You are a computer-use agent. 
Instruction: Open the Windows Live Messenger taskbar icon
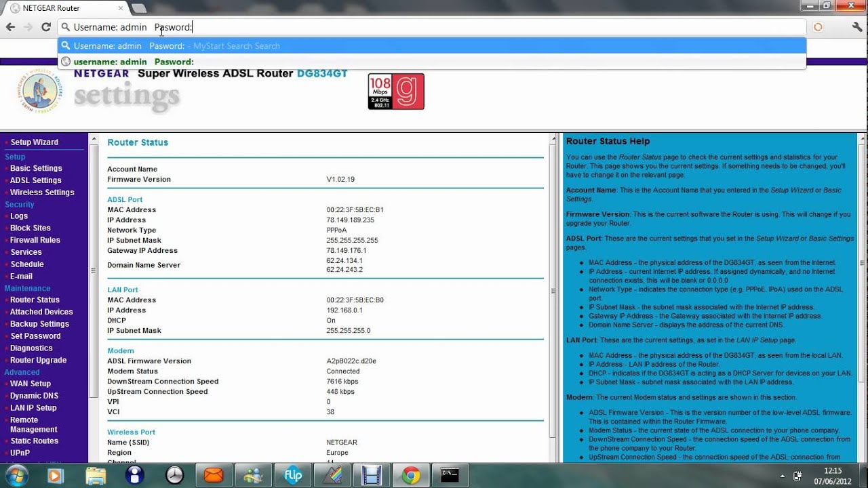253,476
